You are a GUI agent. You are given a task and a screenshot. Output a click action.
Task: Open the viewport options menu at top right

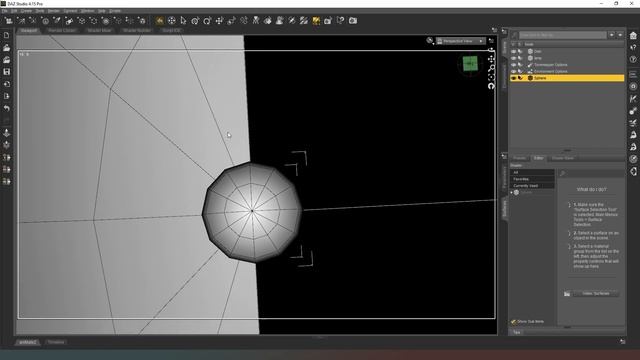point(491,41)
